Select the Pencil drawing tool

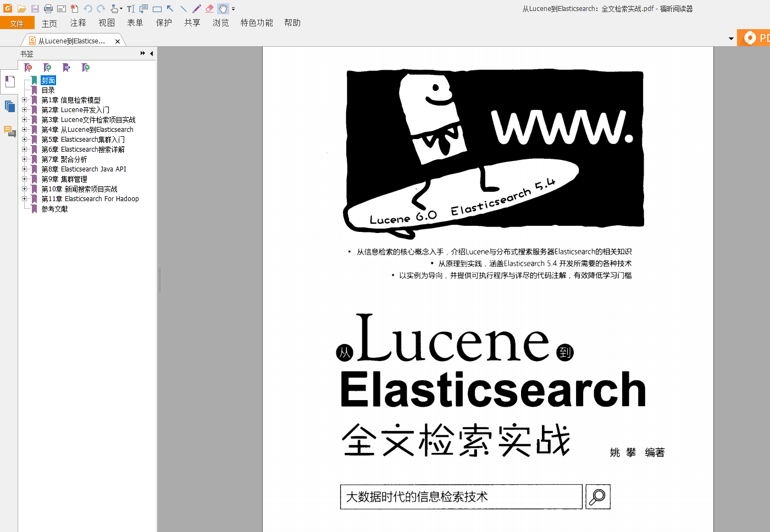(197, 9)
